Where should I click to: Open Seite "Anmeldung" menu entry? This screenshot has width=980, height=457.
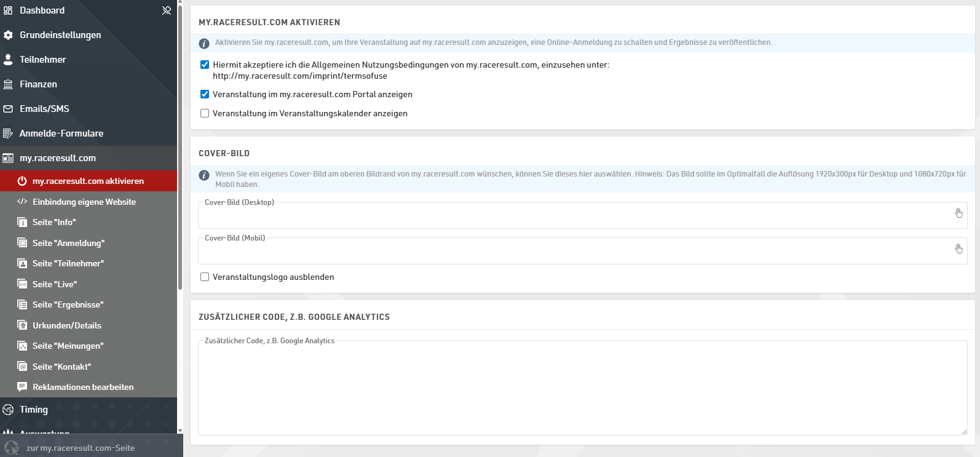point(68,243)
